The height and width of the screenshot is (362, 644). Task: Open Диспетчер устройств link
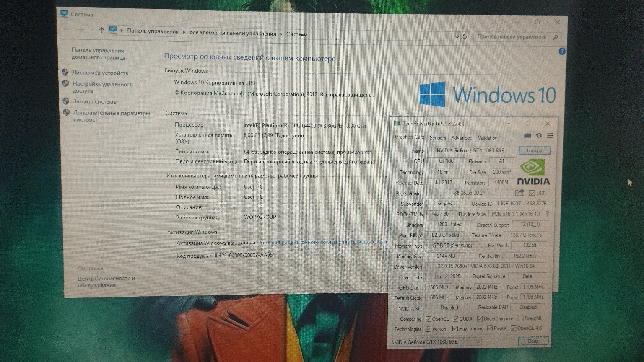click(x=100, y=73)
